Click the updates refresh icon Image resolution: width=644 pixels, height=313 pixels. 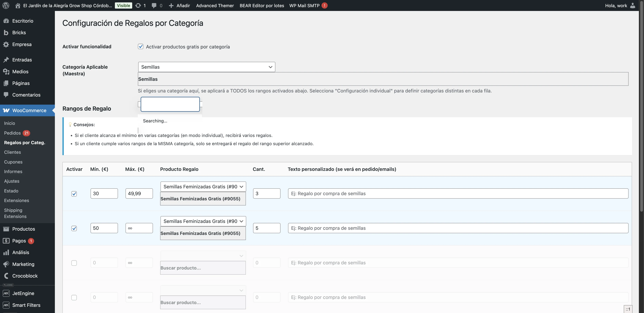point(138,5)
